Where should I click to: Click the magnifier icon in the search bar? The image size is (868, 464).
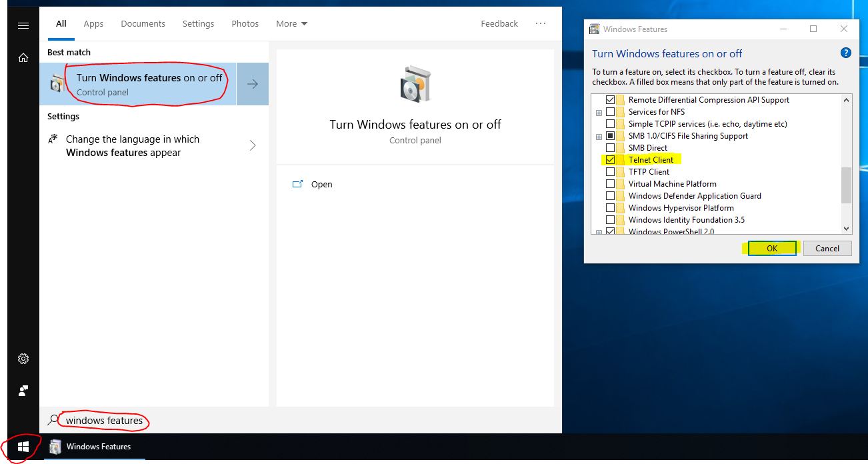click(53, 420)
